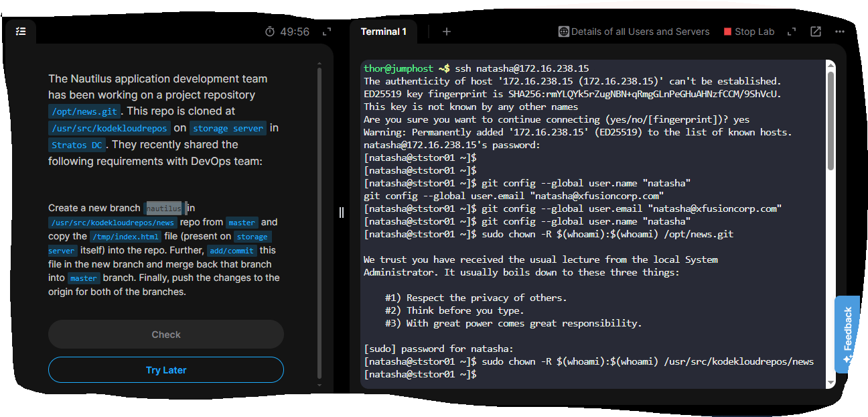Click the terminal scroll down arrow
The width and height of the screenshot is (868, 417).
coord(831,383)
